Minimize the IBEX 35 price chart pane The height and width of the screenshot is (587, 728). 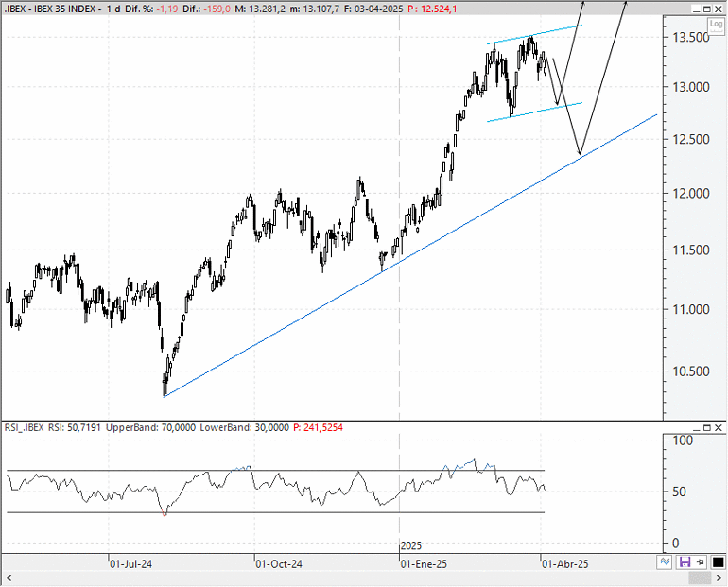696,9
